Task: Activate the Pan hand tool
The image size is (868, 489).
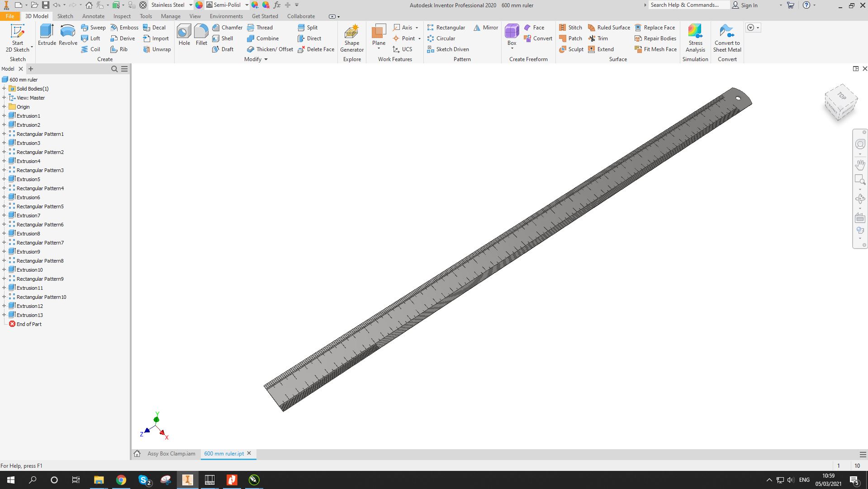Action: pyautogui.click(x=860, y=164)
